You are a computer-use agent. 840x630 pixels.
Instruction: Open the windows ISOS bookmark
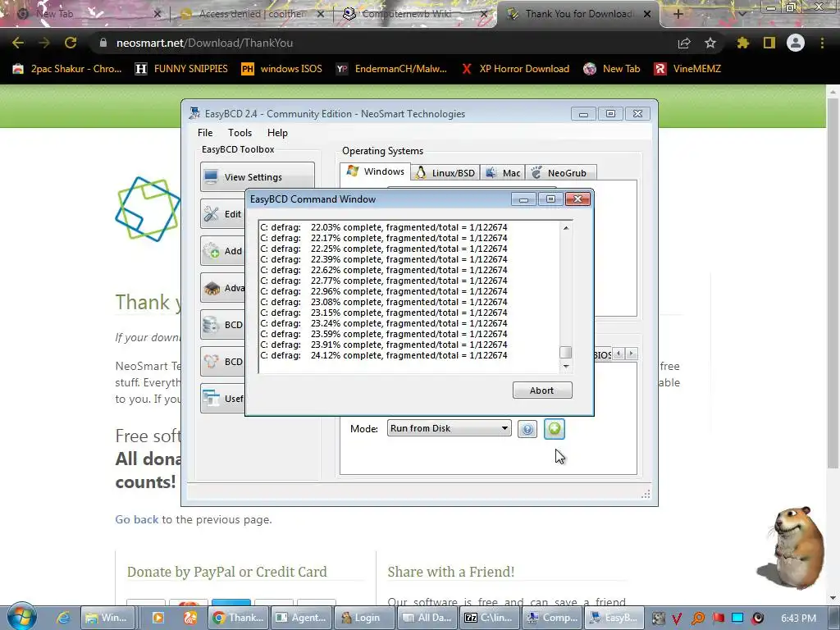pyautogui.click(x=282, y=69)
